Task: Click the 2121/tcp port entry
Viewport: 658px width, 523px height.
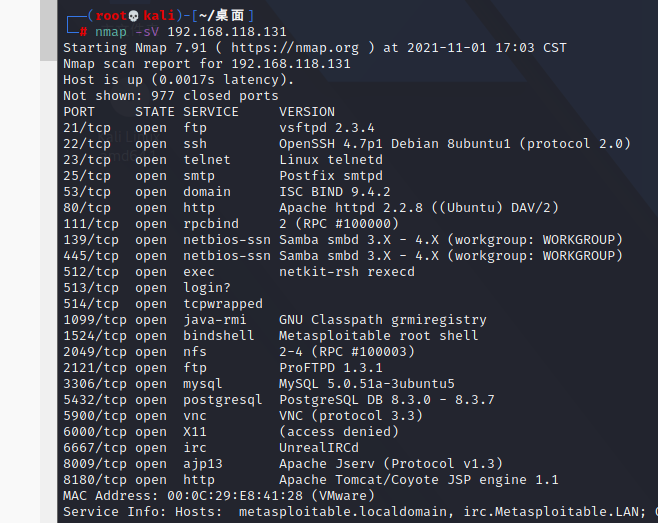Action: coord(95,368)
